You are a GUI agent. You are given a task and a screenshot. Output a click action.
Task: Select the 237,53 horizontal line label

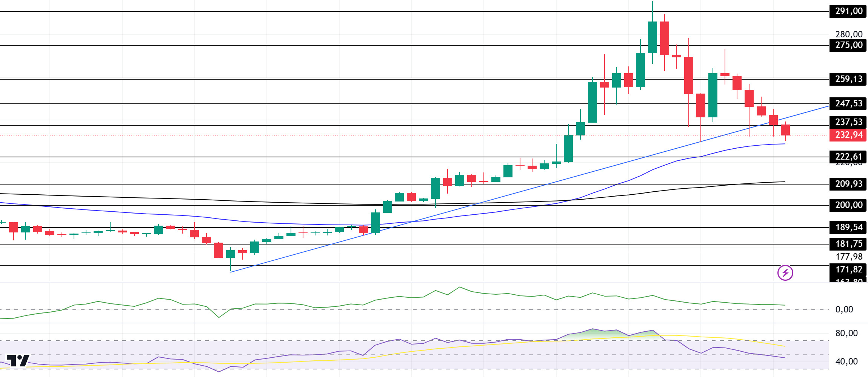click(848, 122)
